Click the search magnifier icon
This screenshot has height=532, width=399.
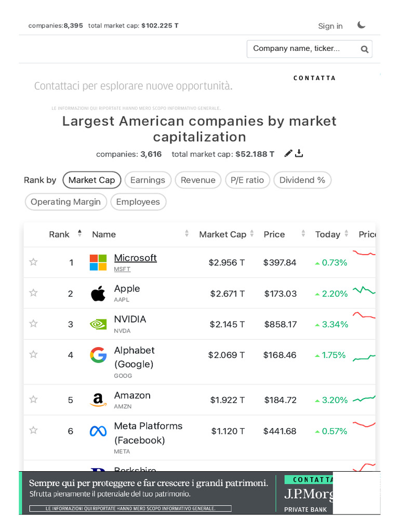click(x=365, y=49)
